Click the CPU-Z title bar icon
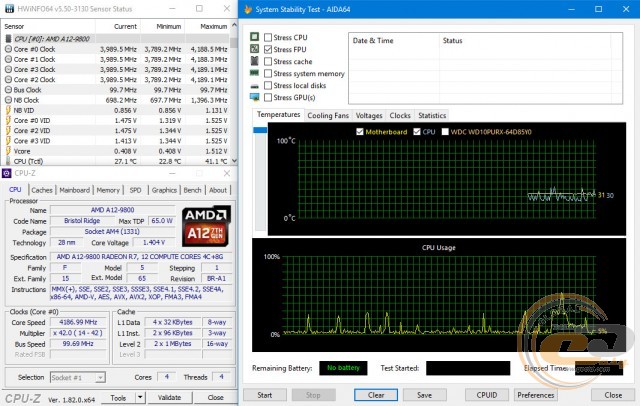Image resolution: width=640 pixels, height=406 pixels. (x=7, y=173)
